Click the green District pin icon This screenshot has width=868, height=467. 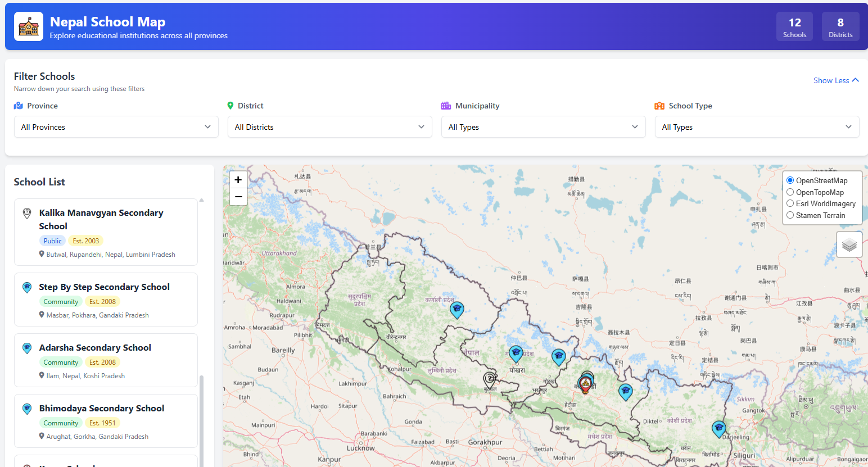[x=230, y=106]
